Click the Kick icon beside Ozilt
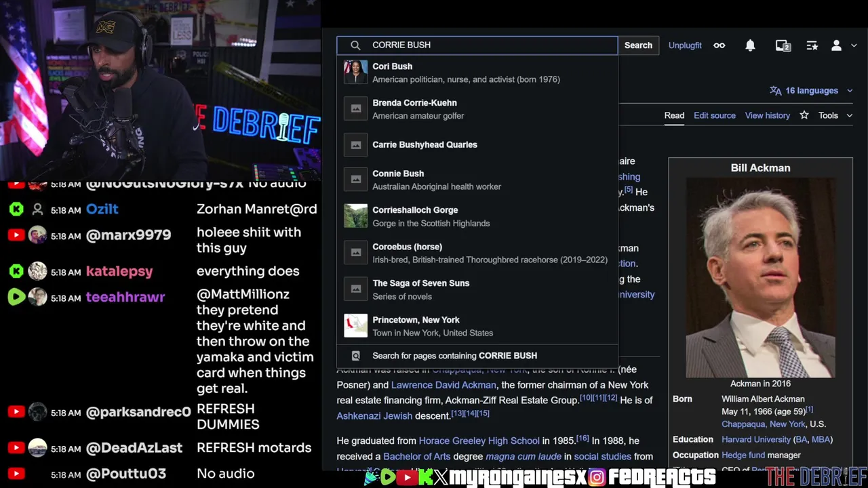This screenshot has height=488, width=868. click(16, 209)
